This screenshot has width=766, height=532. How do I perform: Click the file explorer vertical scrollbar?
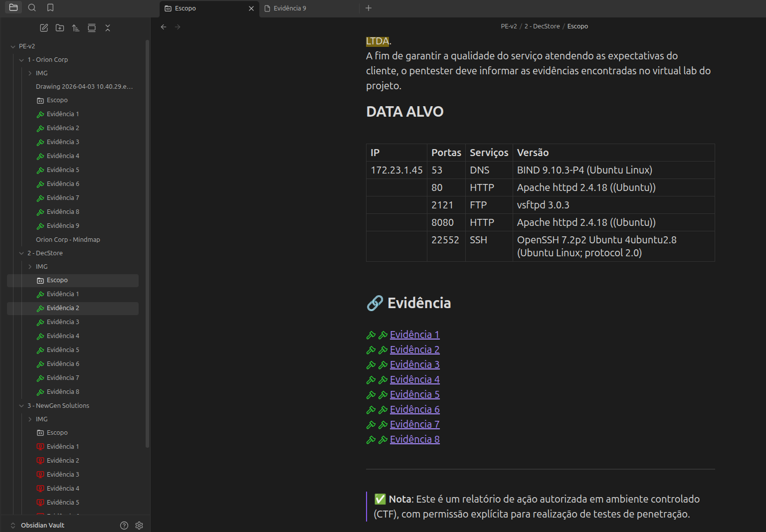[x=147, y=243]
